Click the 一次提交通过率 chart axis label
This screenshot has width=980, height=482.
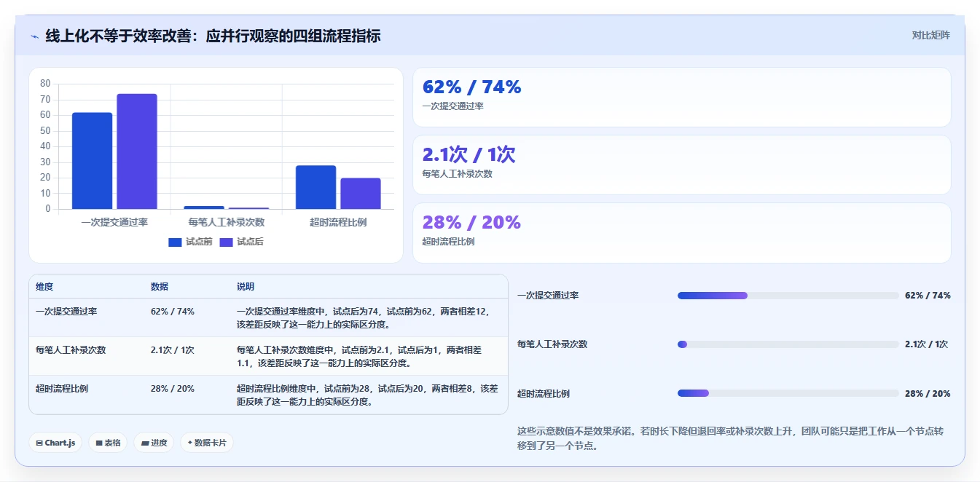114,222
